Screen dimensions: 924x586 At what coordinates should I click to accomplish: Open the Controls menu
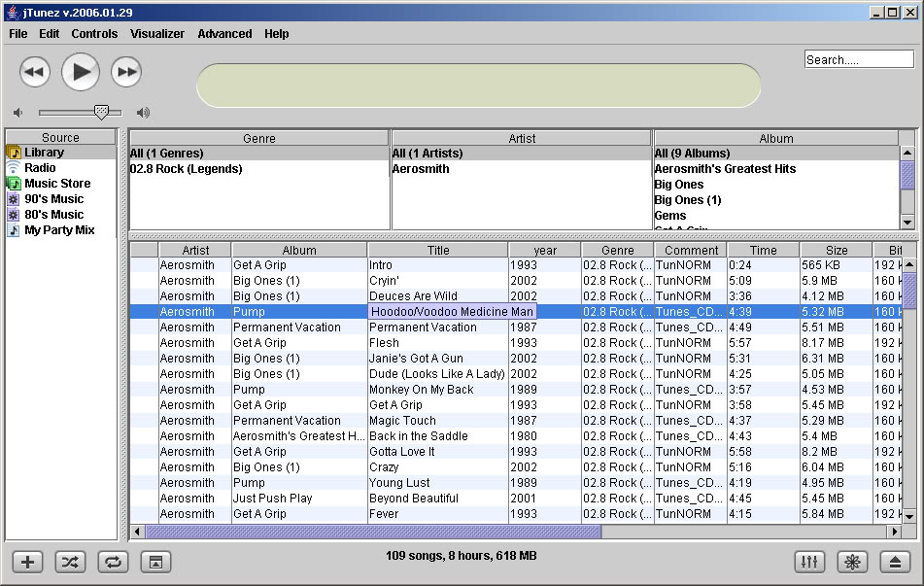click(94, 34)
